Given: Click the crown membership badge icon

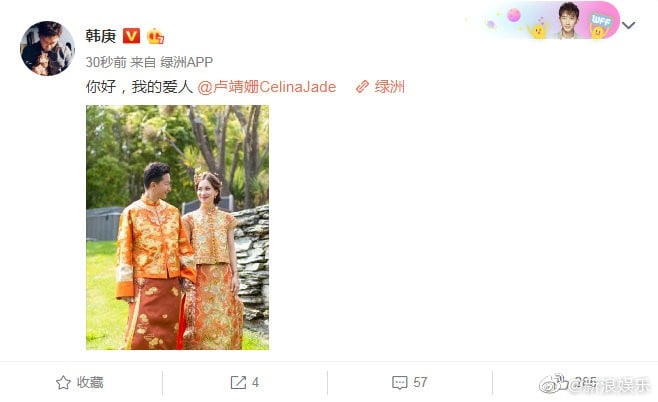Looking at the screenshot, I should tap(155, 36).
